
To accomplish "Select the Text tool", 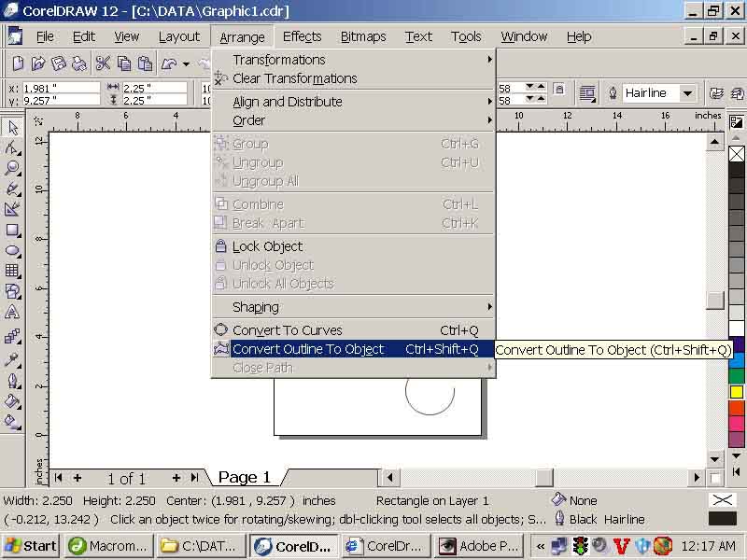I will [x=12, y=313].
